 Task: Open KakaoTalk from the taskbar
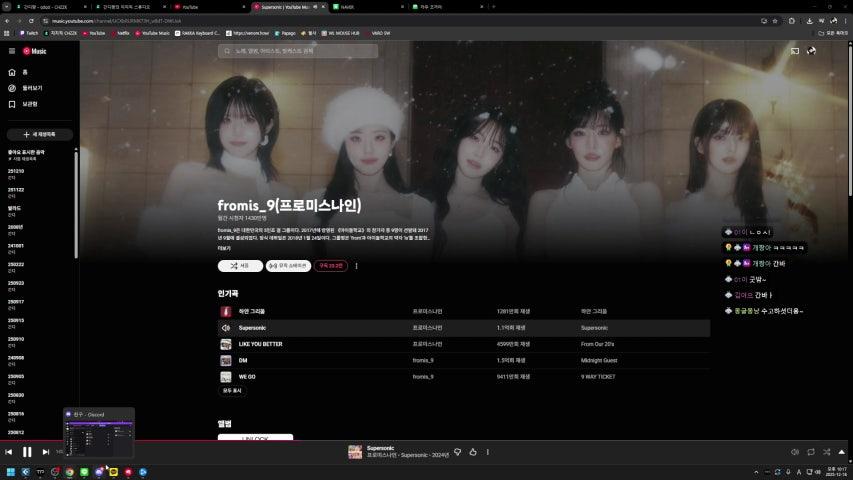click(x=114, y=472)
